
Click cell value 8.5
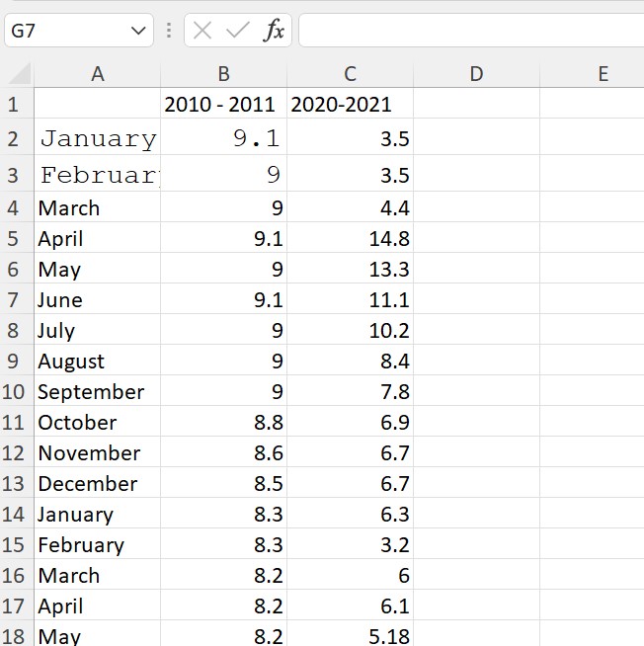point(224,483)
